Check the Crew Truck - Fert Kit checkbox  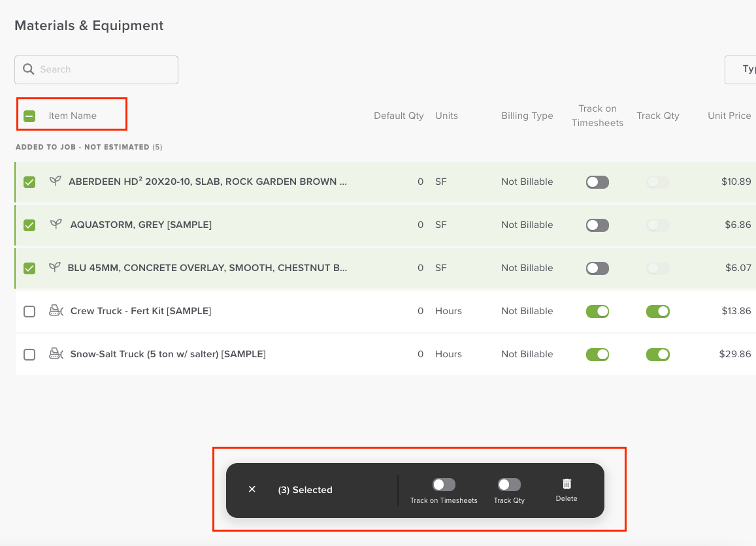(29, 312)
